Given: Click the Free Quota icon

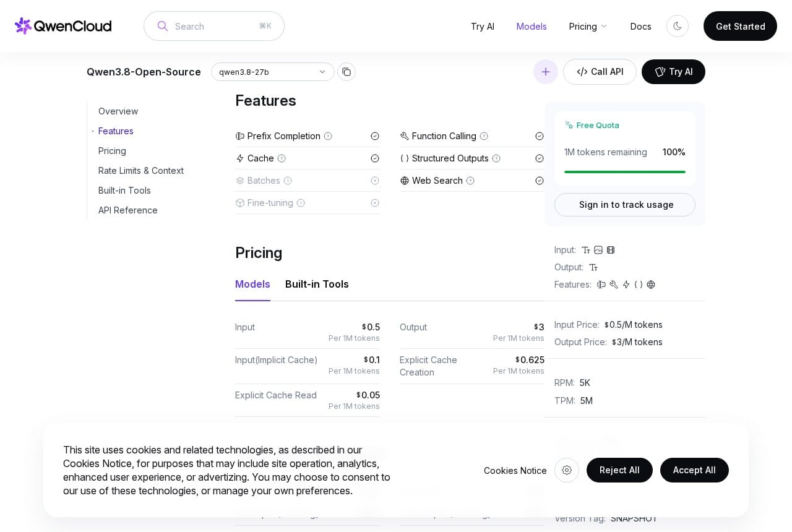Looking at the screenshot, I should tap(569, 125).
